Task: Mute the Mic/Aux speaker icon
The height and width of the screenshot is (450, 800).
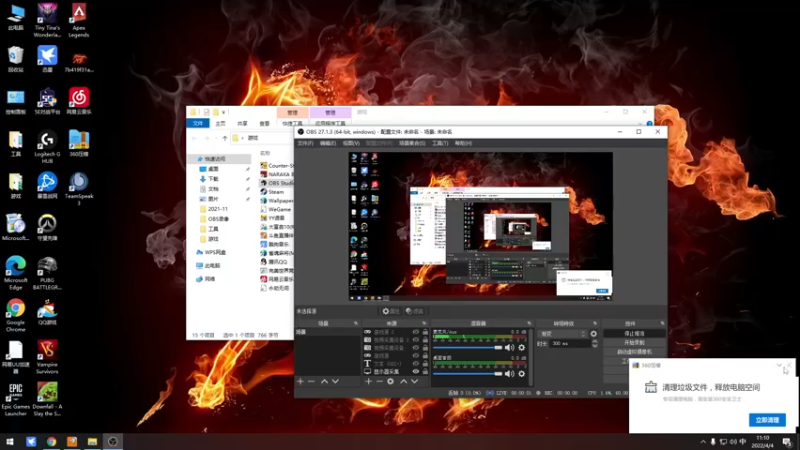Action: pyautogui.click(x=509, y=347)
